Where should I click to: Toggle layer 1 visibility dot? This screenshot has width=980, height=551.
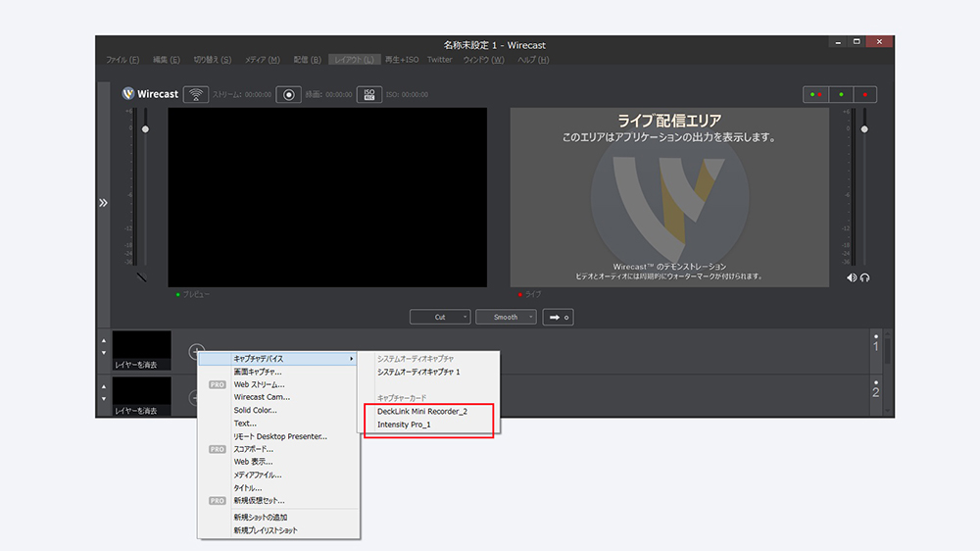tap(875, 336)
